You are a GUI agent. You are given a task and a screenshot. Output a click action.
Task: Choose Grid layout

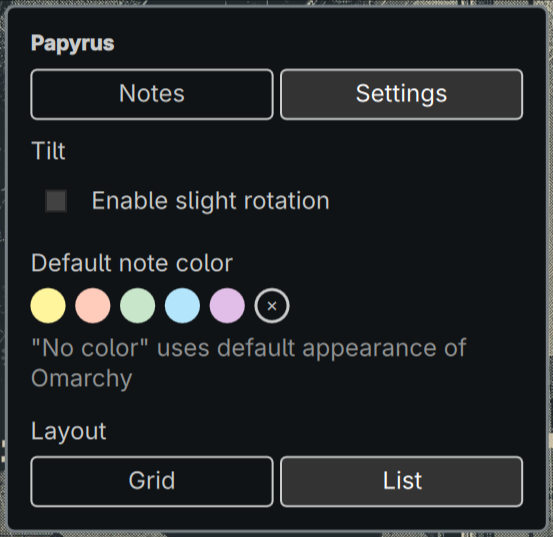pos(152,482)
